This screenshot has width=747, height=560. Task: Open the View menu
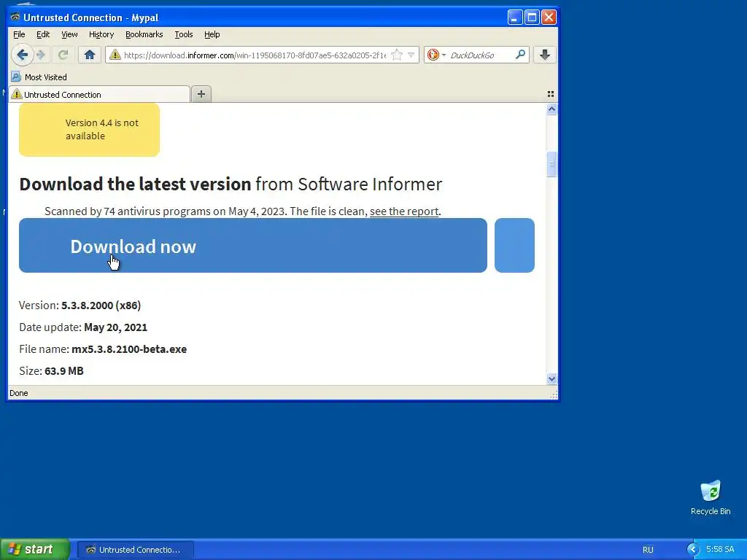[69, 34]
